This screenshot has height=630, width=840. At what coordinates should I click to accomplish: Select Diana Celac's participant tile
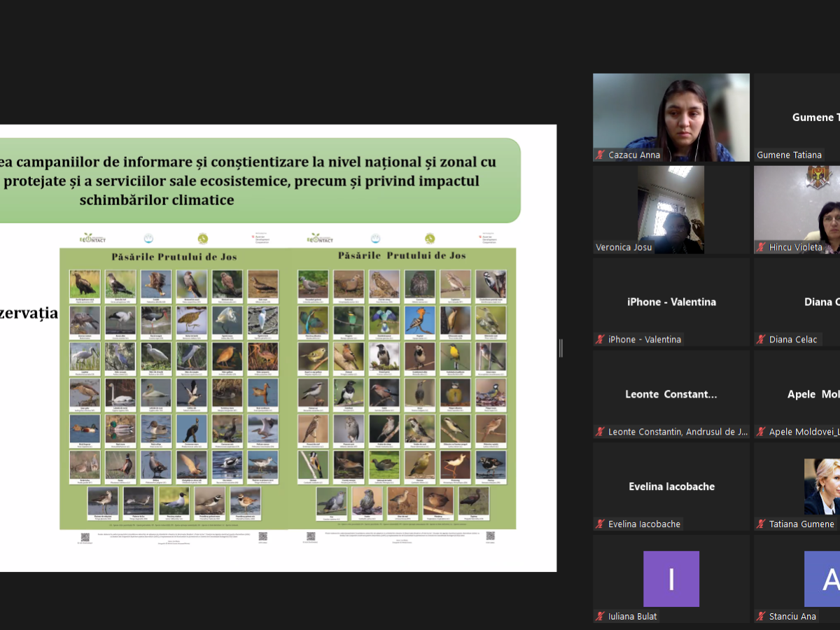click(797, 302)
